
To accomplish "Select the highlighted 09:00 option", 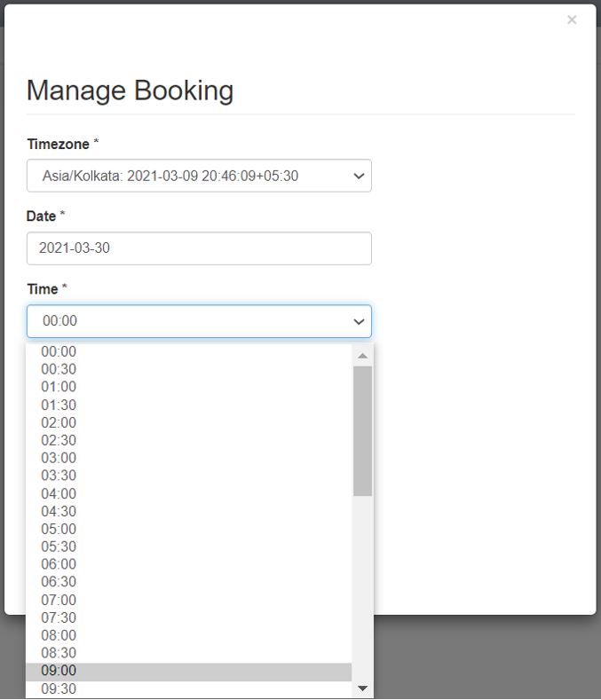I will pos(59,671).
